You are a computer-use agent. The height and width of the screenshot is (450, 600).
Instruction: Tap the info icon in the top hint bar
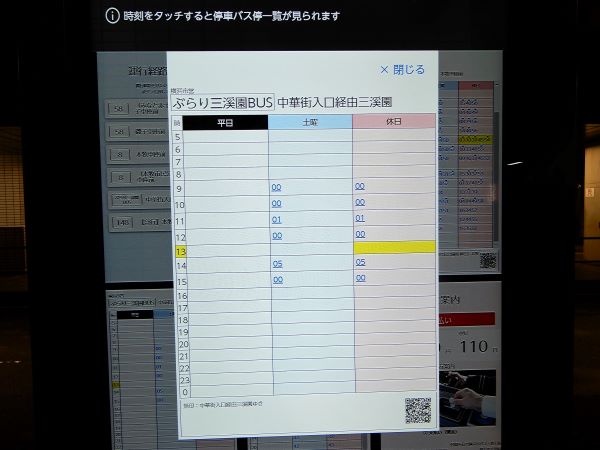[112, 16]
